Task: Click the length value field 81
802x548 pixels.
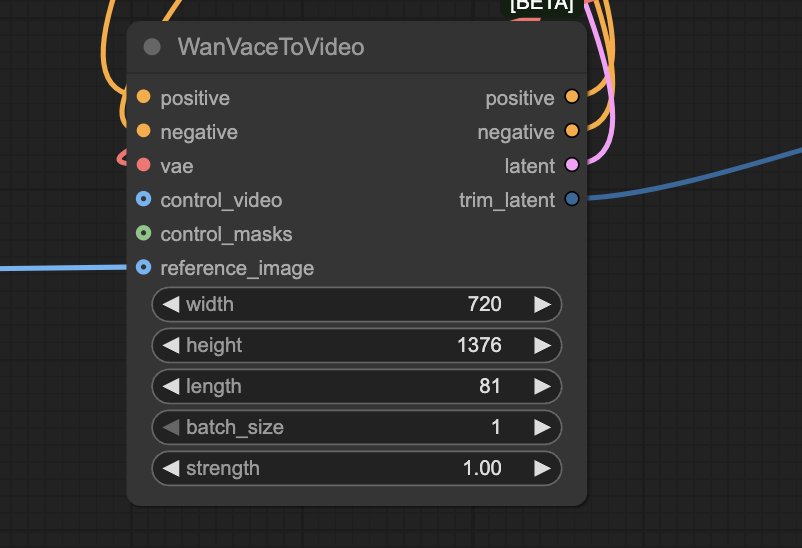Action: pyautogui.click(x=489, y=386)
